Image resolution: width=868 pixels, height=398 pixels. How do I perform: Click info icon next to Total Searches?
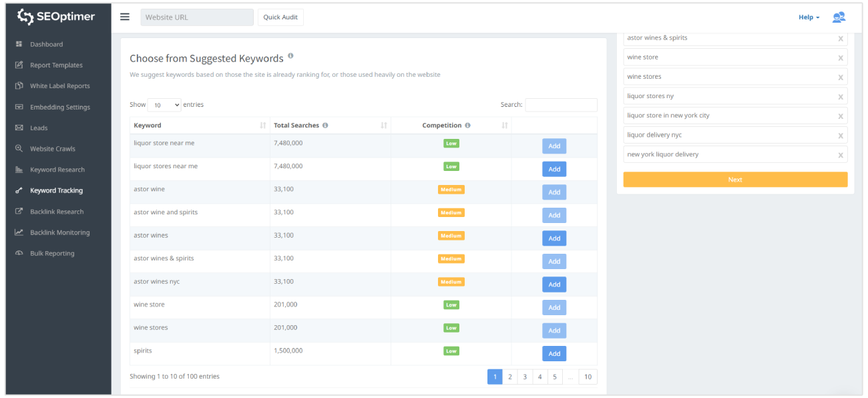pyautogui.click(x=325, y=126)
